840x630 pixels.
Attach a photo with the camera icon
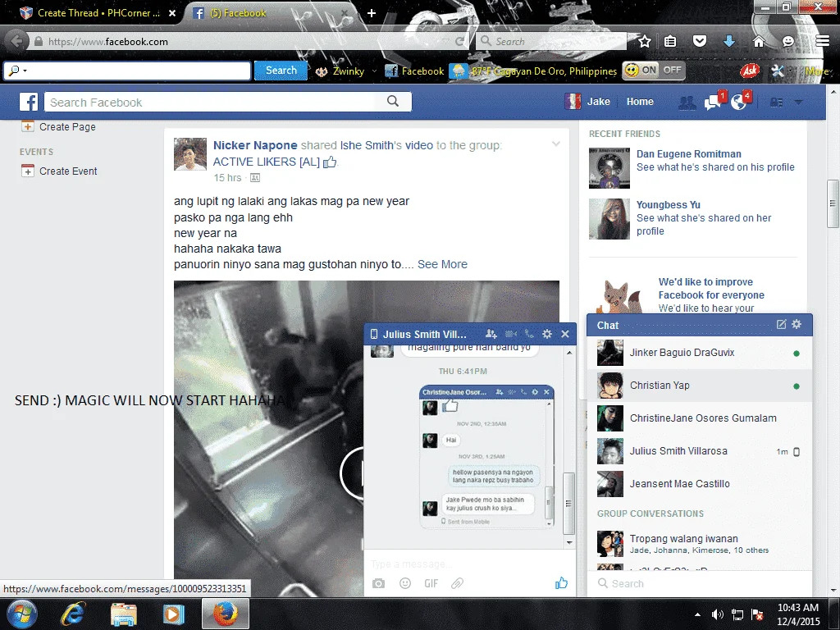[378, 583]
